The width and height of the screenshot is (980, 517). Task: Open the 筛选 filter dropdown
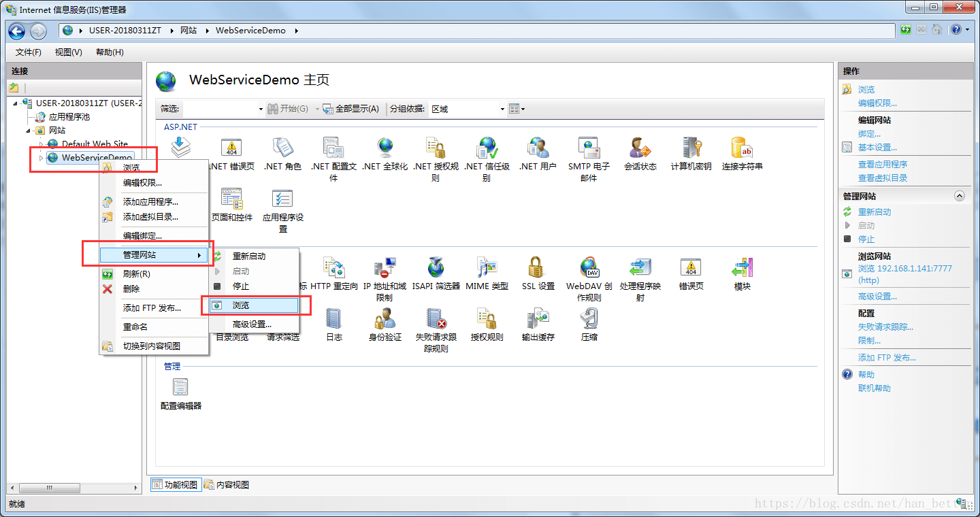pos(261,109)
